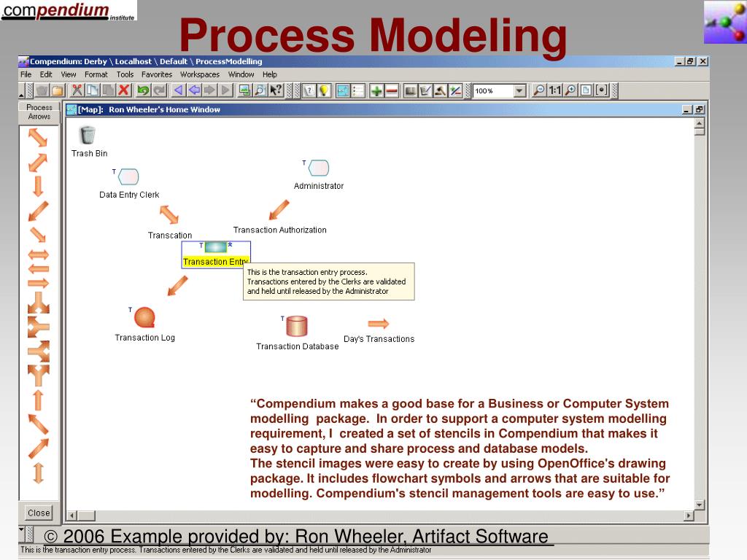The image size is (747, 560).
Task: Select the green plus Pro node icon
Action: point(376,90)
